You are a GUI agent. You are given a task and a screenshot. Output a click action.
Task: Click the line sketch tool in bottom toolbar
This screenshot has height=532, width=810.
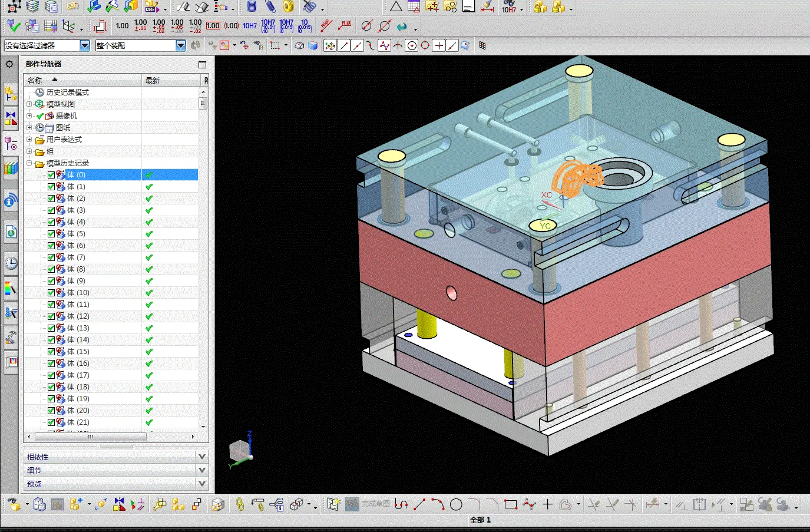[x=419, y=504]
